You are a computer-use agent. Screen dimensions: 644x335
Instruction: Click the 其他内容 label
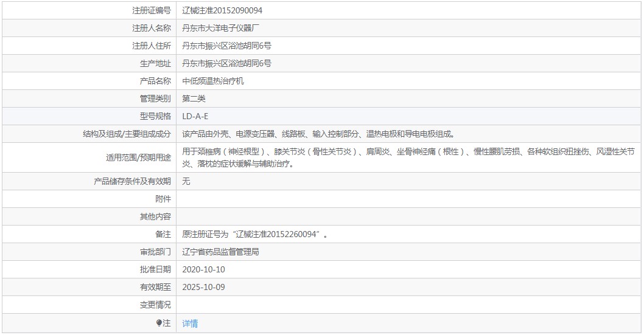pos(155,216)
